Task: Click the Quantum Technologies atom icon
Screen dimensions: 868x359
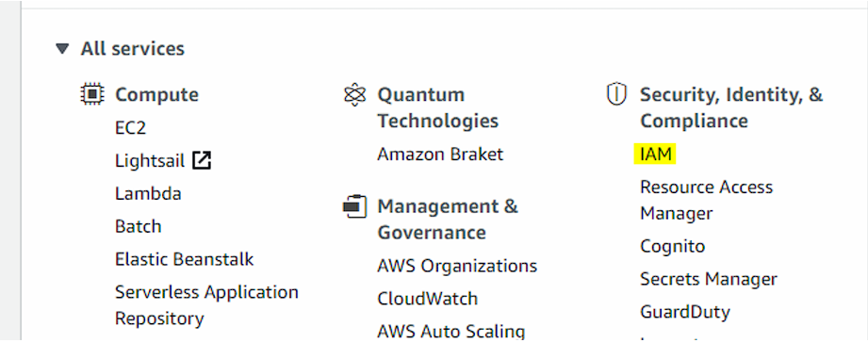Action: [x=354, y=94]
